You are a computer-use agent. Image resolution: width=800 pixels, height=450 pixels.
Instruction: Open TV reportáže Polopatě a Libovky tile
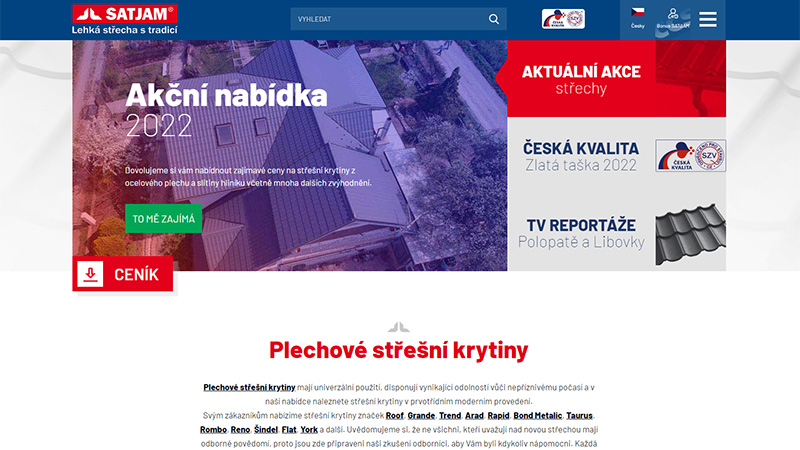click(616, 233)
